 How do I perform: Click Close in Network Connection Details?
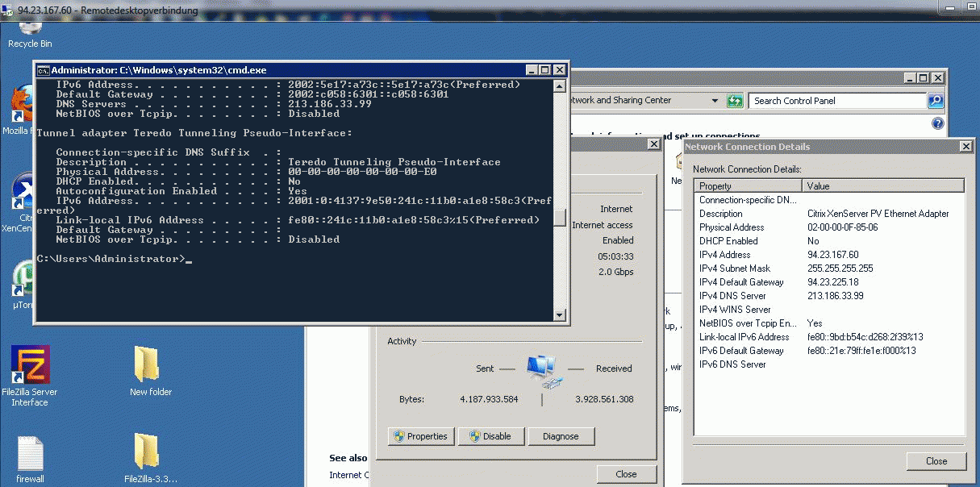point(936,461)
